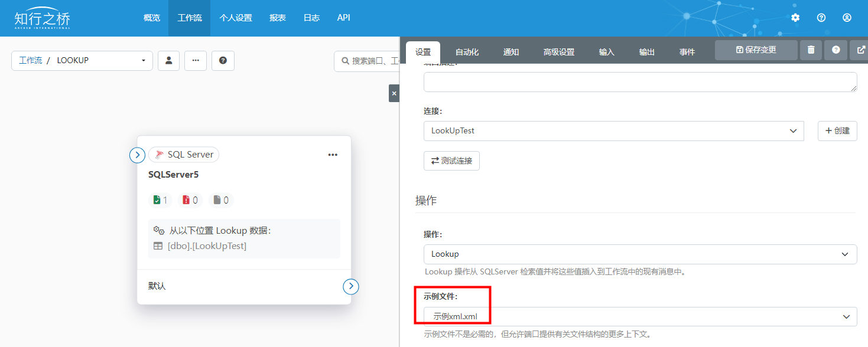Close the side panel with X button
Image resolution: width=868 pixels, height=347 pixels.
[394, 93]
